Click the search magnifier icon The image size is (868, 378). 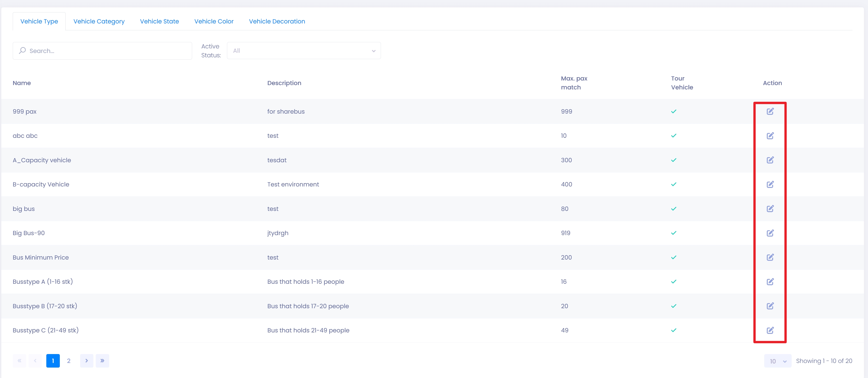pos(22,51)
